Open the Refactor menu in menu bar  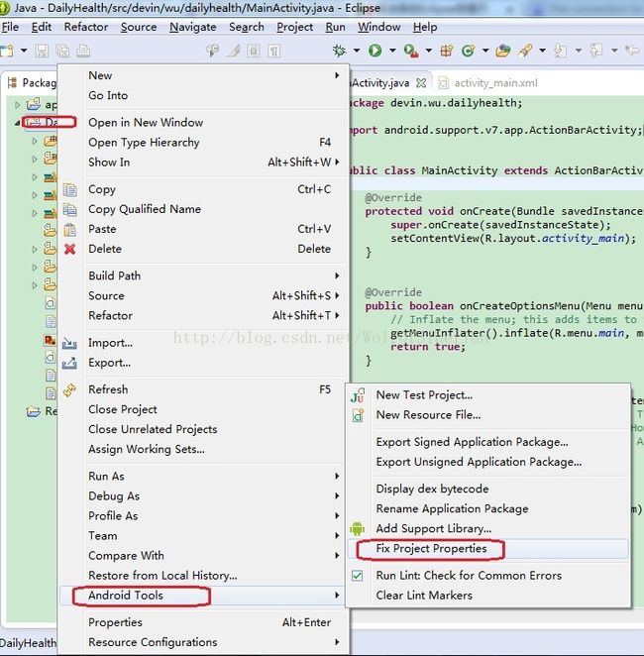(86, 27)
